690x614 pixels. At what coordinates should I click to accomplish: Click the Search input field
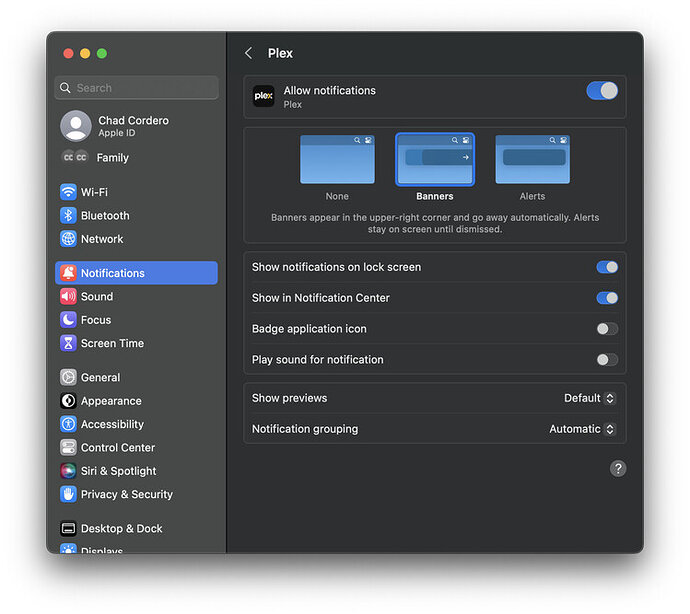136,88
